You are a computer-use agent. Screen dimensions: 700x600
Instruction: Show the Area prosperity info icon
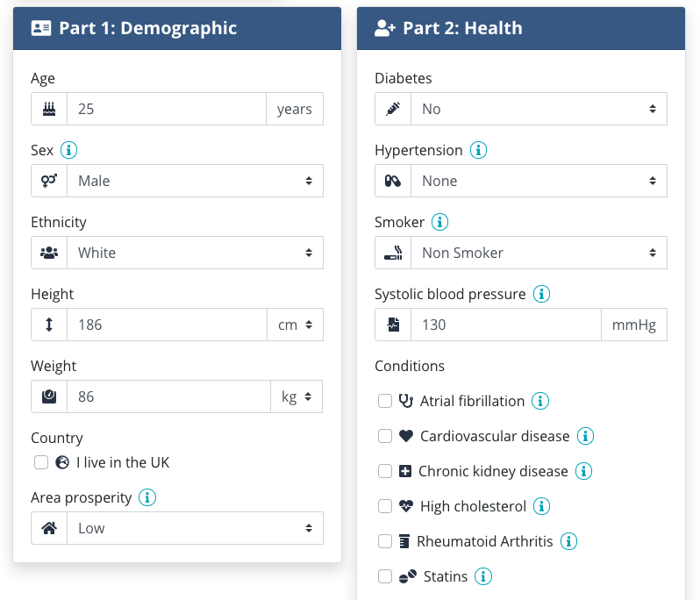[x=147, y=497]
